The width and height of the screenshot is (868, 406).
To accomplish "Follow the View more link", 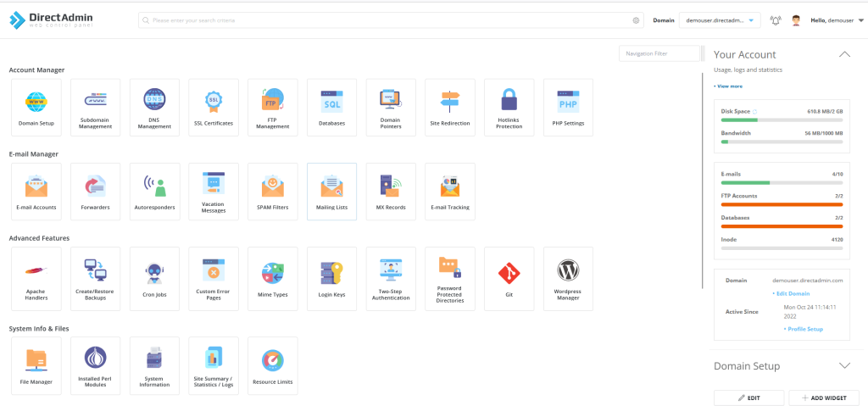I will click(729, 86).
